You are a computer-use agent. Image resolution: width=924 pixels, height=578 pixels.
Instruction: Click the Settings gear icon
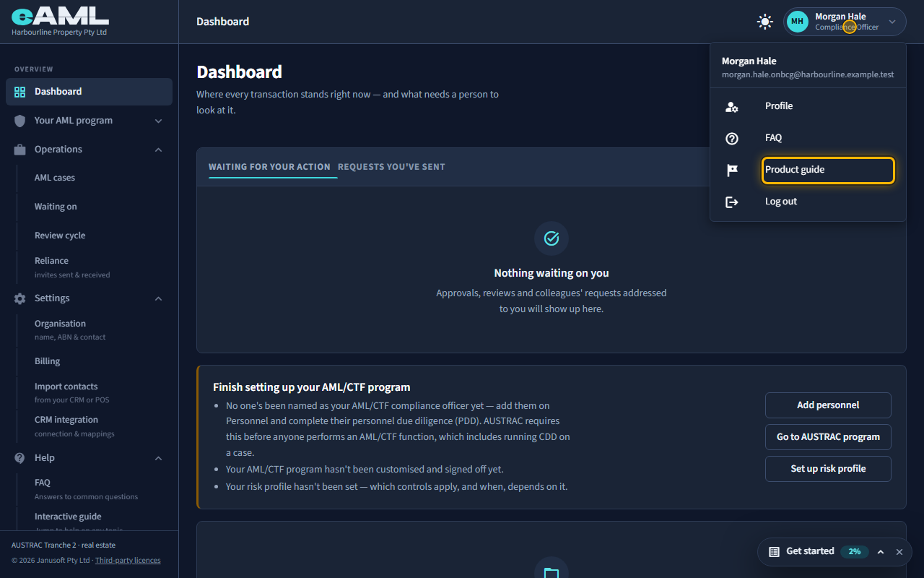click(x=20, y=298)
